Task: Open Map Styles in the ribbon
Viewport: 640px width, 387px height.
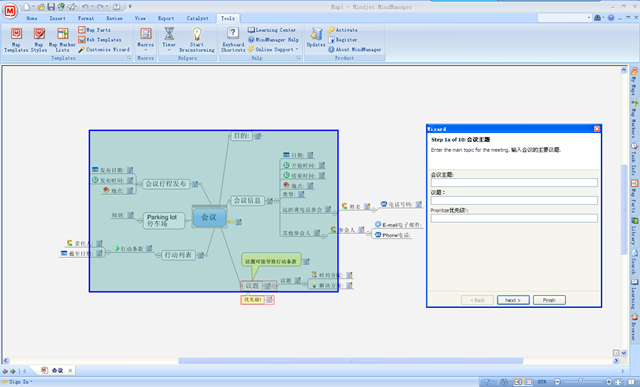Action: click(39, 40)
